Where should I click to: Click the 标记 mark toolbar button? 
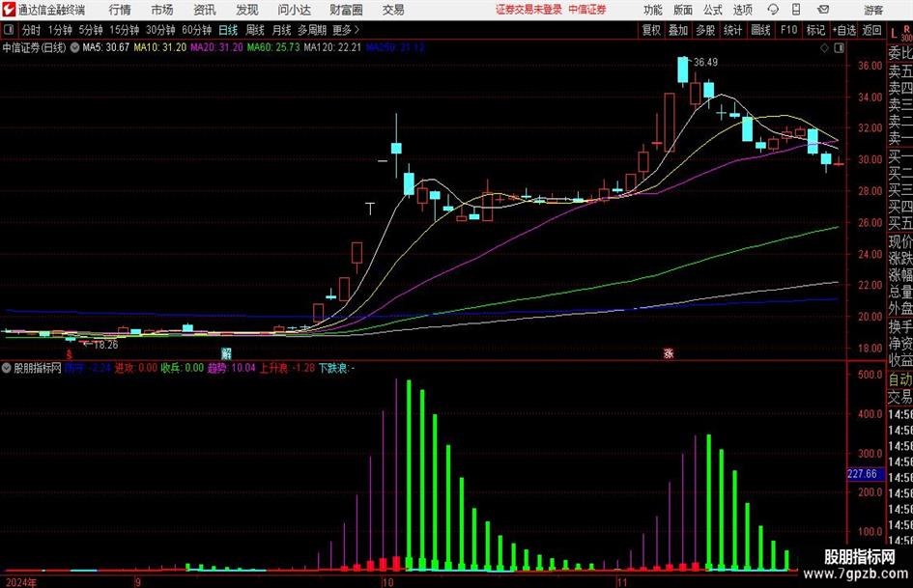click(x=815, y=30)
